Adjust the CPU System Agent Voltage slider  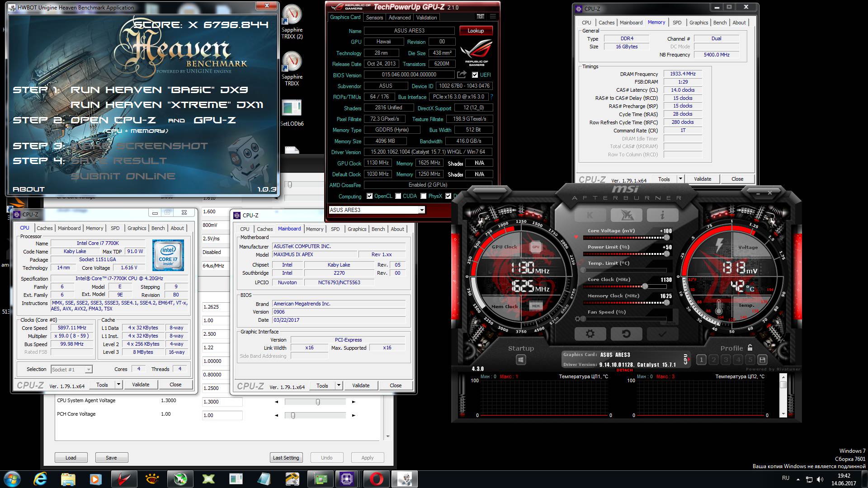click(x=315, y=402)
